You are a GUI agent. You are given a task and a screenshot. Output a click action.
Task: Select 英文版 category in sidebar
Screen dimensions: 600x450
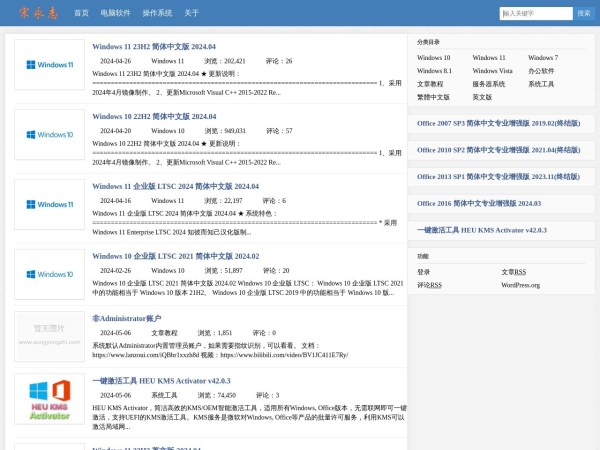pyautogui.click(x=482, y=97)
